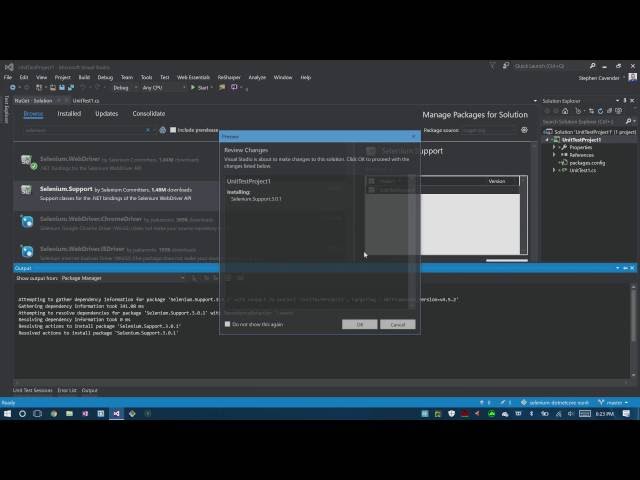This screenshot has height=480, width=640.
Task: Click the Selenium.WebDriver.IEDriver package icon
Action: [x=27, y=251]
